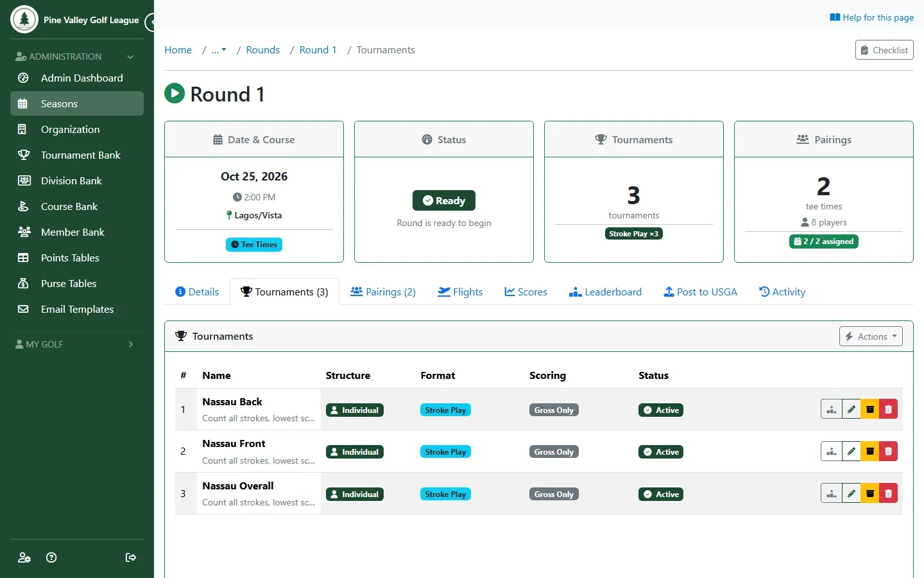The width and height of the screenshot is (924, 578).
Task: Delete the Nassau Overall tournament
Action: [888, 493]
